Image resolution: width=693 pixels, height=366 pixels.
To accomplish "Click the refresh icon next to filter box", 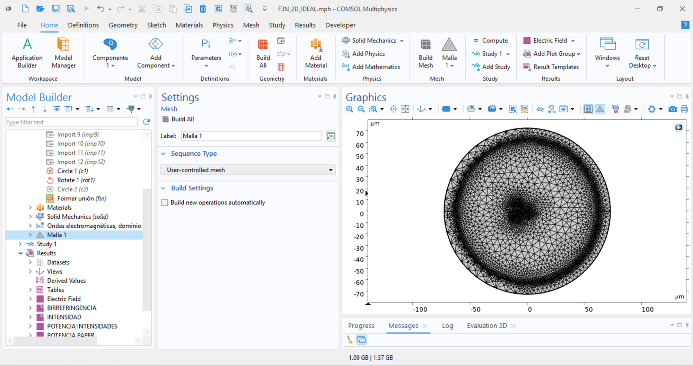I will click(x=146, y=122).
